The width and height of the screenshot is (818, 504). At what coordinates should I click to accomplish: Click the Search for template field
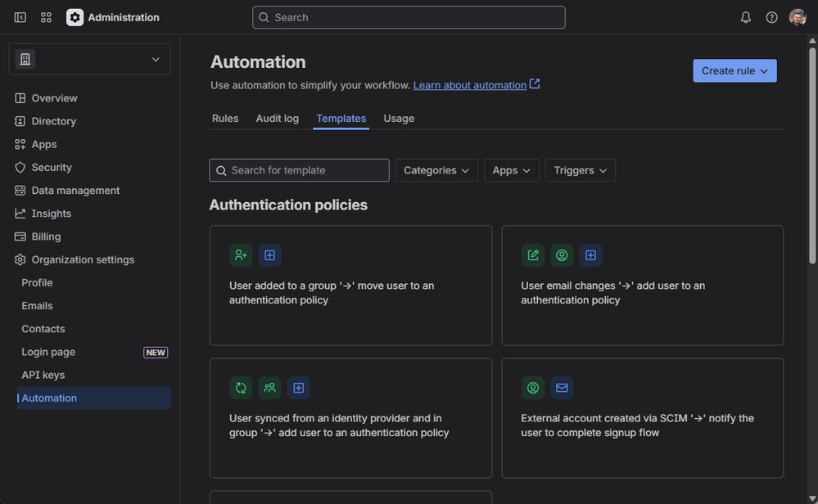click(x=300, y=170)
